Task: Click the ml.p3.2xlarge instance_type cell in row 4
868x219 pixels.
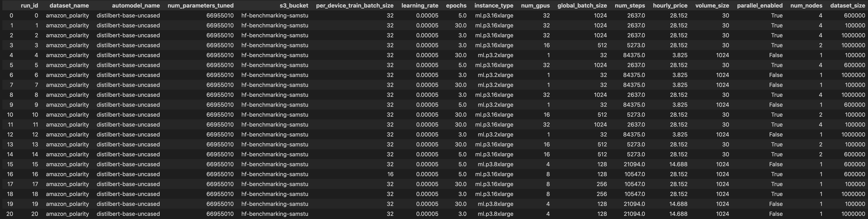Action: pyautogui.click(x=495, y=55)
